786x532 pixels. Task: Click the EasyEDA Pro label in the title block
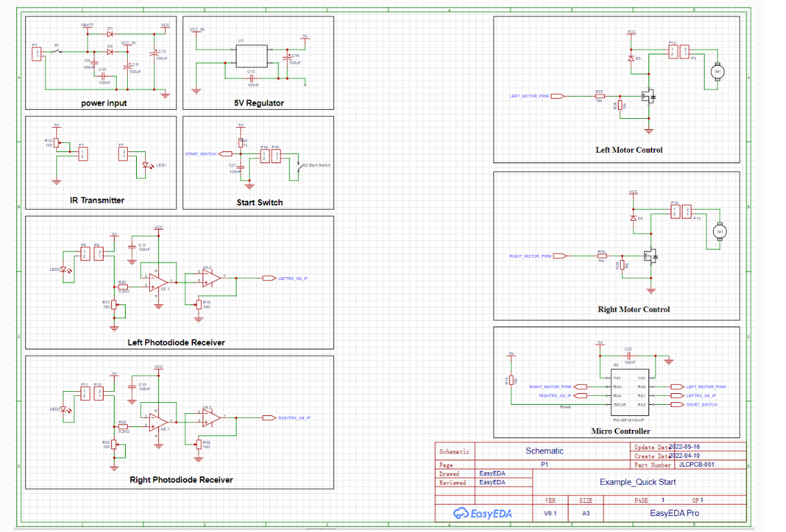click(675, 512)
